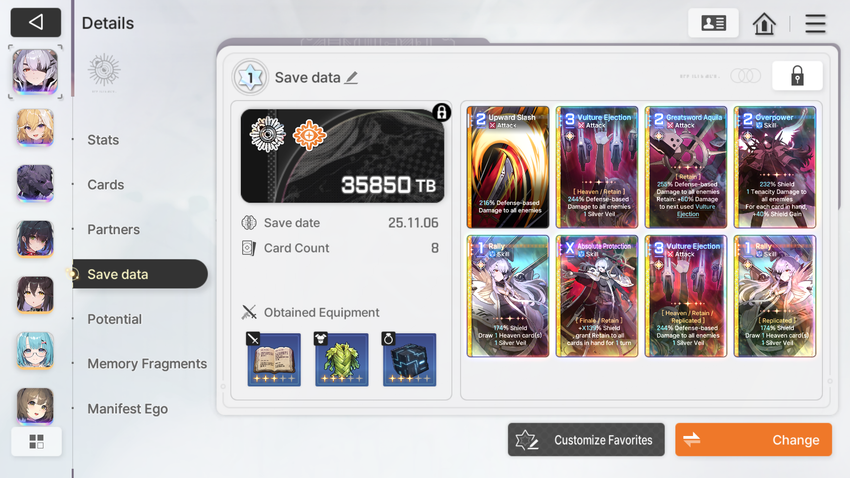
Task: Select the green armor equipment
Action: [x=342, y=359]
